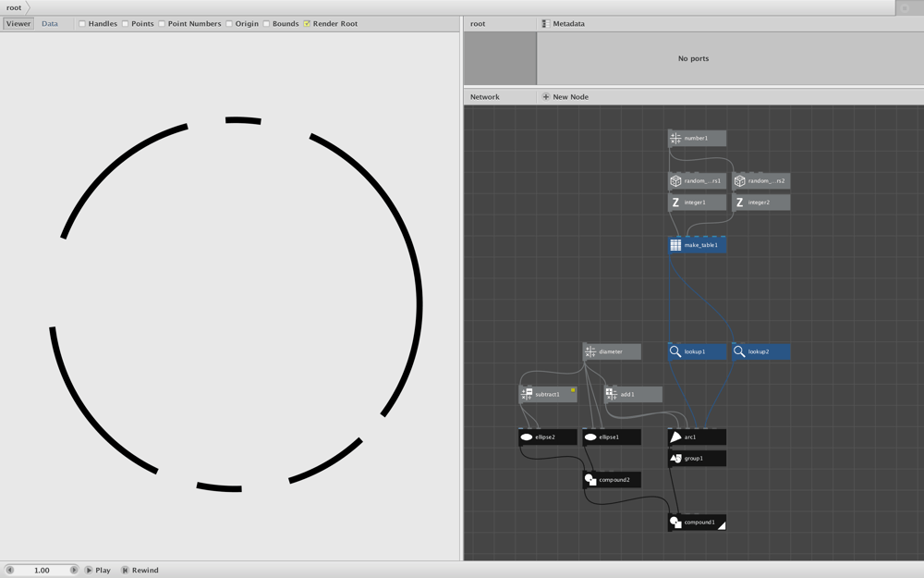Viewport: 924px width, 578px height.
Task: Toggle the Bounds checkbox
Action: pyautogui.click(x=266, y=24)
